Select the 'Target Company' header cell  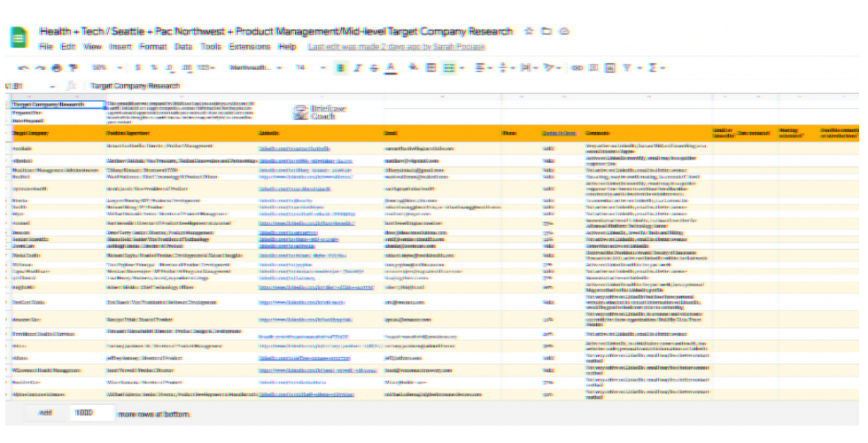click(58, 133)
